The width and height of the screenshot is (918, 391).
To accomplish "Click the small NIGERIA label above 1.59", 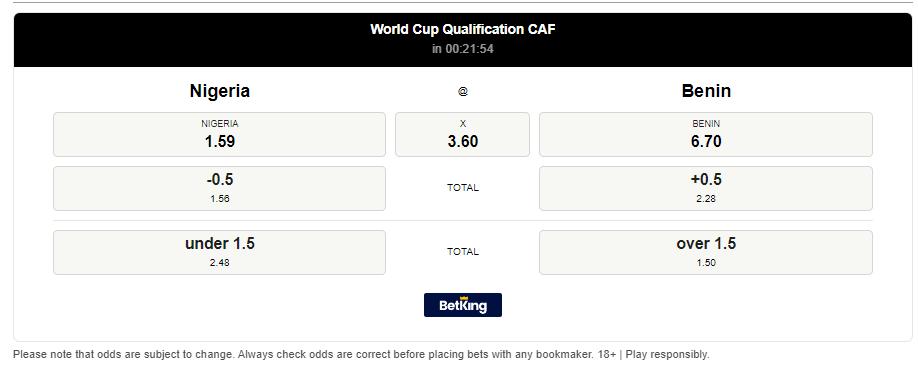I will click(220, 124).
